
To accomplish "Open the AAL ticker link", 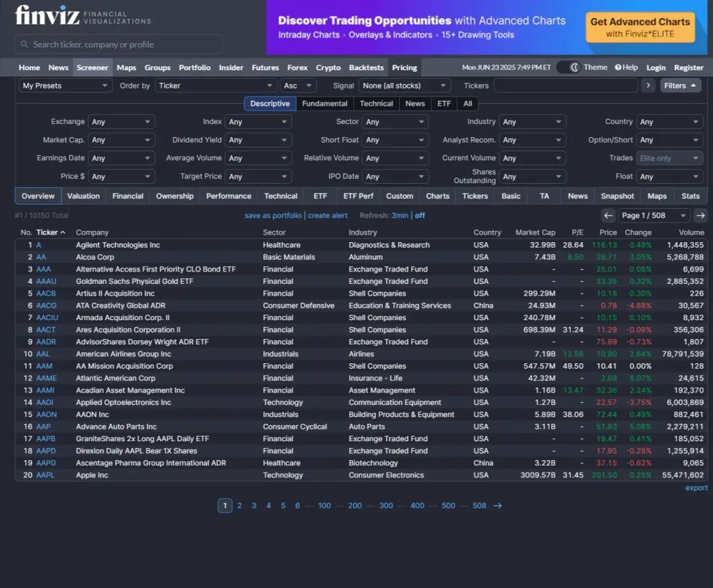I will point(42,353).
